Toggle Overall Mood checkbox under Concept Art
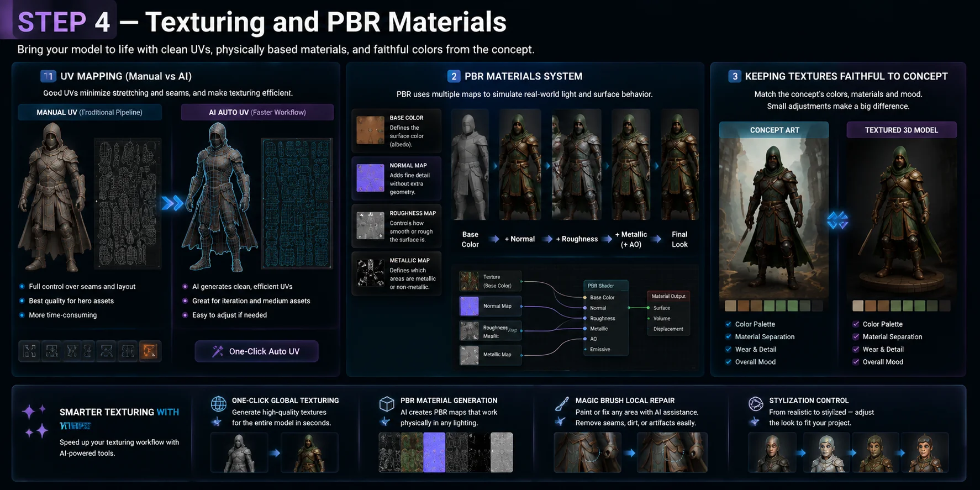 [x=728, y=362]
